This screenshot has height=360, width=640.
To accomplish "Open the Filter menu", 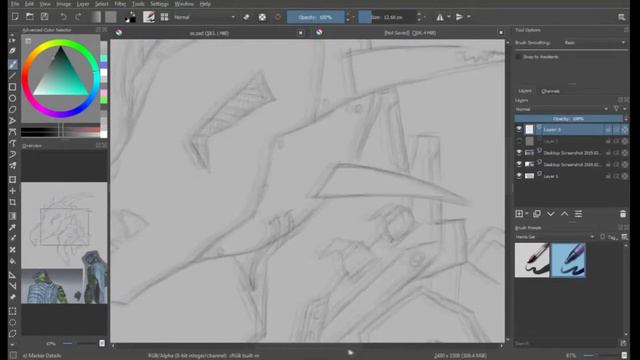I will coord(120,4).
